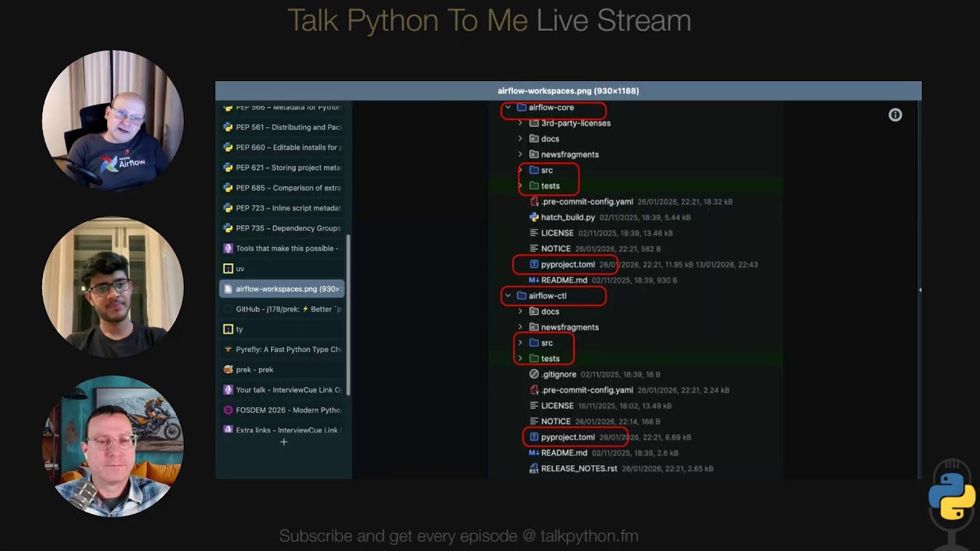This screenshot has width=980, height=551.
Task: Collapse the airflow-core folder
Action: pos(508,108)
